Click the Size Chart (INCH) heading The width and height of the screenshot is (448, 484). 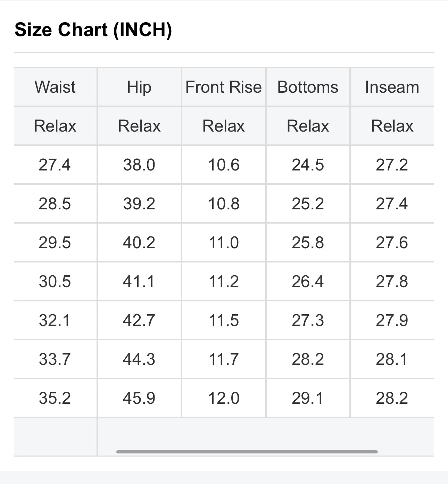[93, 30]
